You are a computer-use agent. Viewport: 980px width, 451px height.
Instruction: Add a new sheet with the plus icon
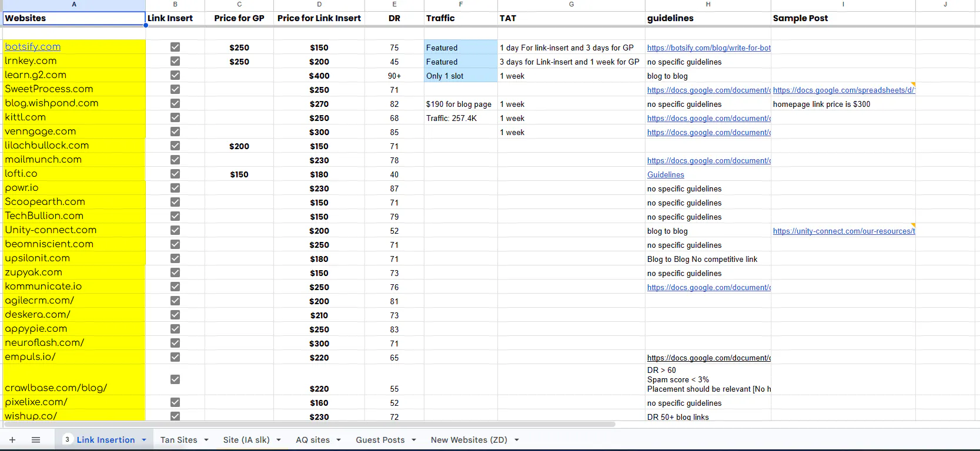[12, 440]
